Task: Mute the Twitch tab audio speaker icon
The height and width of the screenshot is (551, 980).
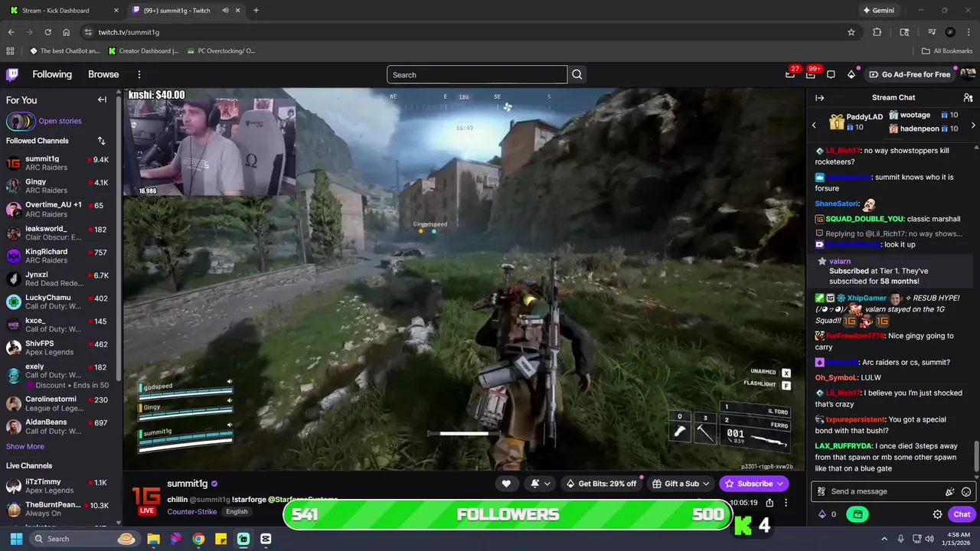Action: [x=225, y=11]
